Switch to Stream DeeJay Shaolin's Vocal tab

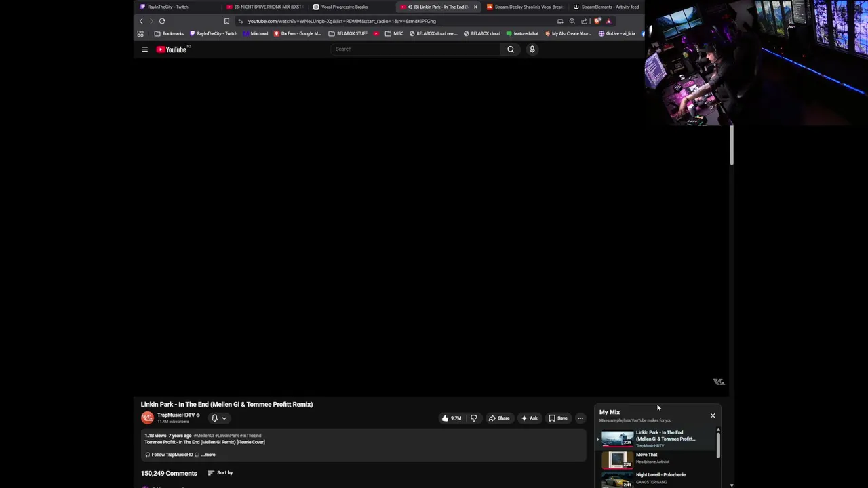525,7
